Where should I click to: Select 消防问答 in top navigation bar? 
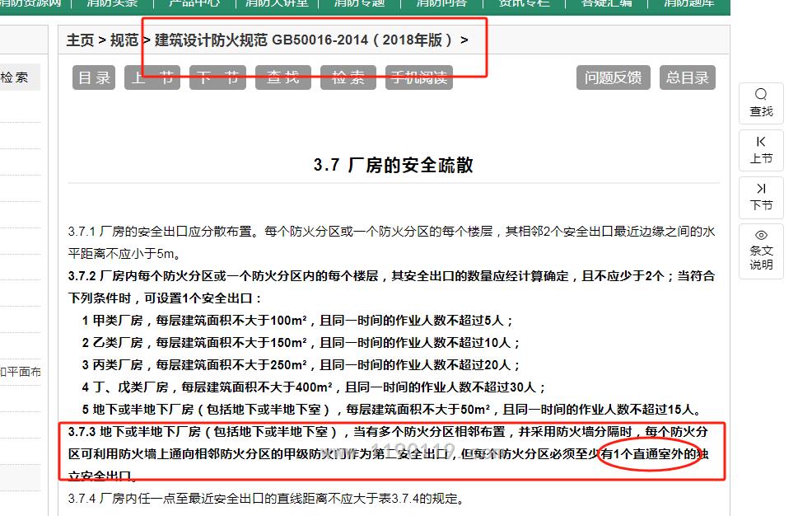coord(441,3)
